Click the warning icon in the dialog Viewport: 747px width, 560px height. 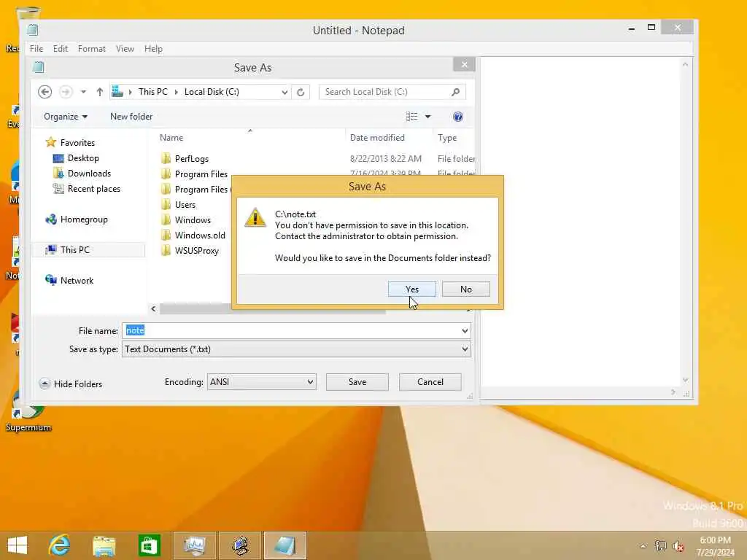click(255, 217)
